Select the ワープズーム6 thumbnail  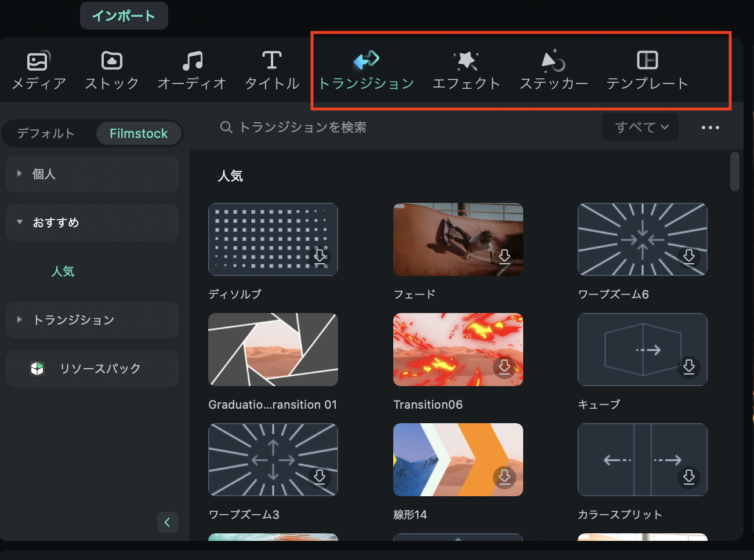coord(643,239)
